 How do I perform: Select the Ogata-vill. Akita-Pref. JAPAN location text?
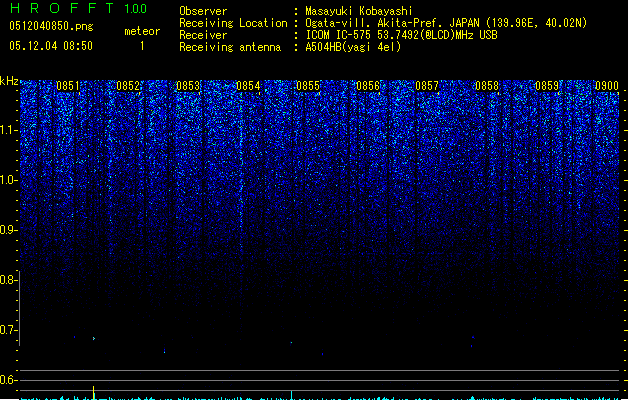pyautogui.click(x=446, y=23)
